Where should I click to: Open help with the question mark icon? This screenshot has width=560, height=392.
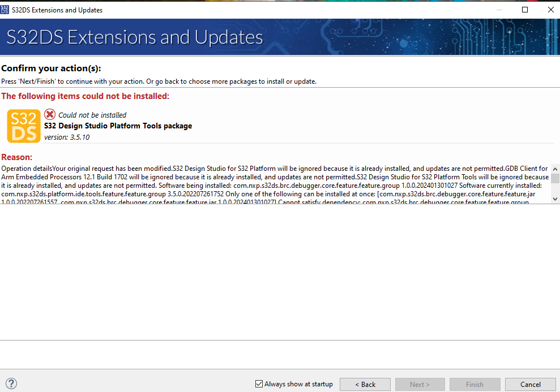11,384
